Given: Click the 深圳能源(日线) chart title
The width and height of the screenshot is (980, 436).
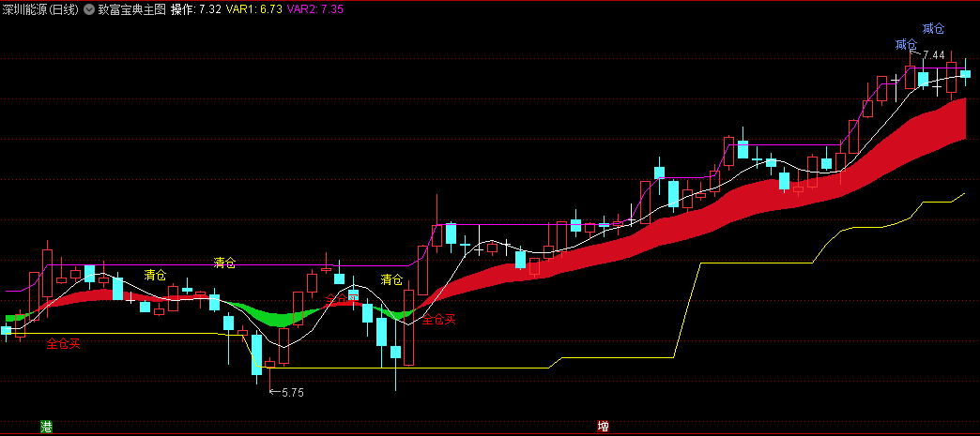Looking at the screenshot, I should [x=42, y=9].
